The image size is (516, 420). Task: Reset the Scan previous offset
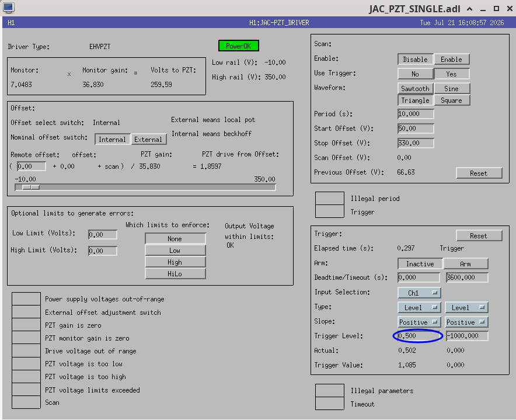[479, 173]
